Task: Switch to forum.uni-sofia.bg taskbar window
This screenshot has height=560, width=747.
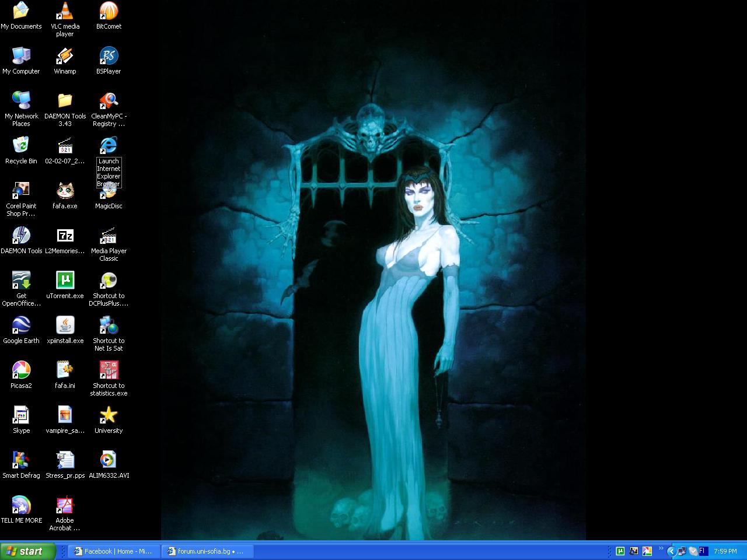Action: (208, 551)
